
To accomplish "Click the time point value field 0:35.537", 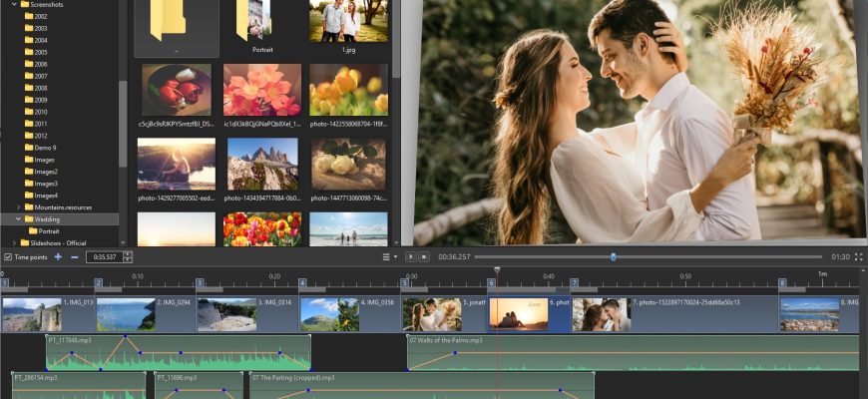I will pyautogui.click(x=104, y=256).
